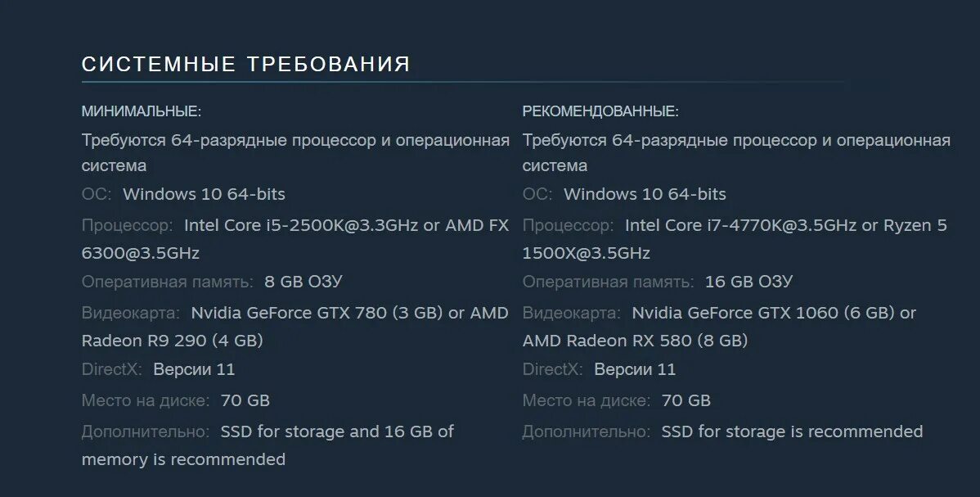Click the 8 GB ОЗУ memory value
Viewport: 980px width, 497px height.
point(303,282)
